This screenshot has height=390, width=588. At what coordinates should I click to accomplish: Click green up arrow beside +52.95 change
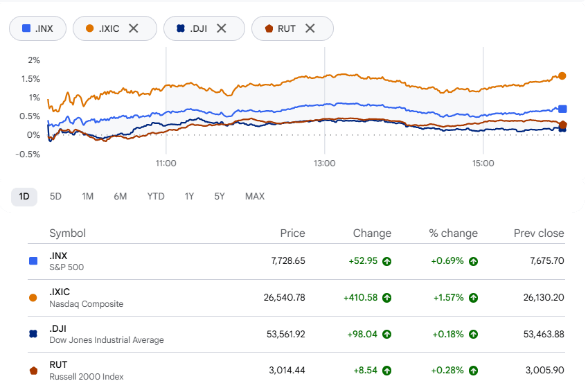pyautogui.click(x=386, y=261)
